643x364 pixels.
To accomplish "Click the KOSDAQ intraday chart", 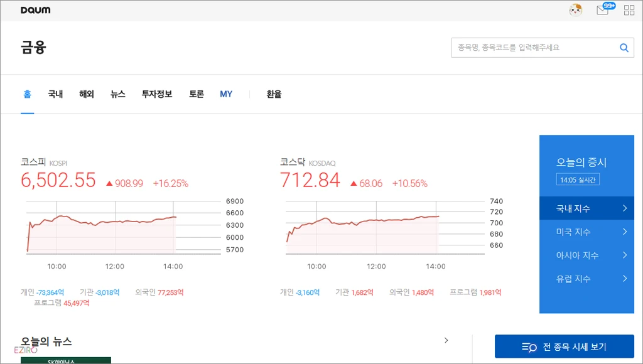I will point(385,227).
